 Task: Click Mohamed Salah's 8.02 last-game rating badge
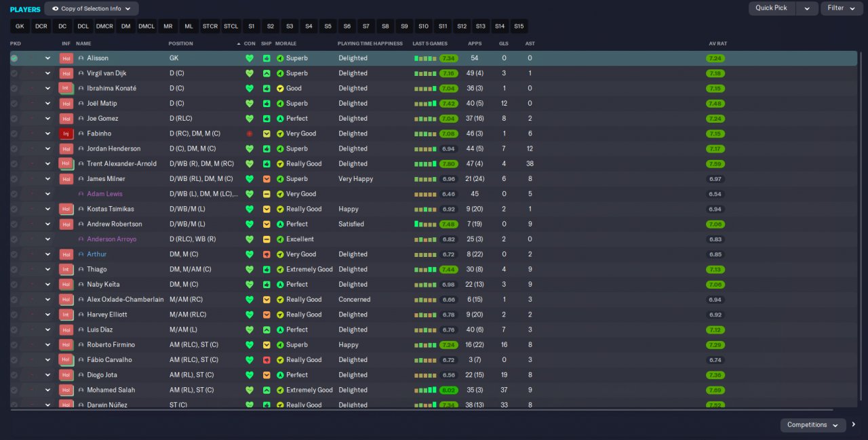click(448, 390)
